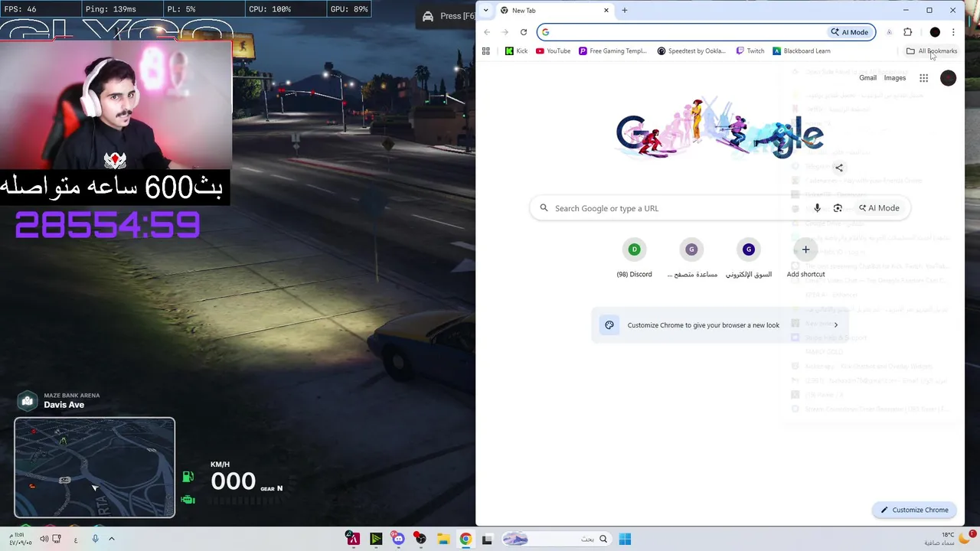Open Google Chrome from taskbar
The image size is (980, 551).
pos(465,540)
